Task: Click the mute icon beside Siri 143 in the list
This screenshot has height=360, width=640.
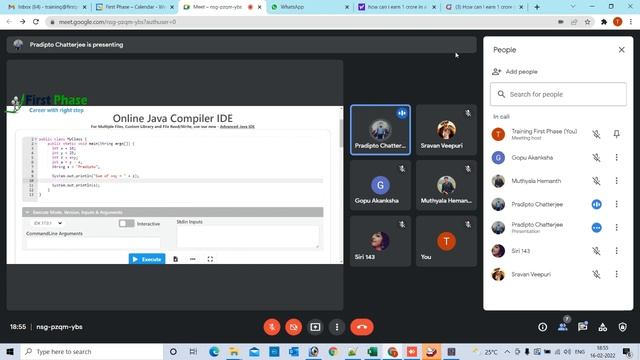Action: [x=596, y=251]
